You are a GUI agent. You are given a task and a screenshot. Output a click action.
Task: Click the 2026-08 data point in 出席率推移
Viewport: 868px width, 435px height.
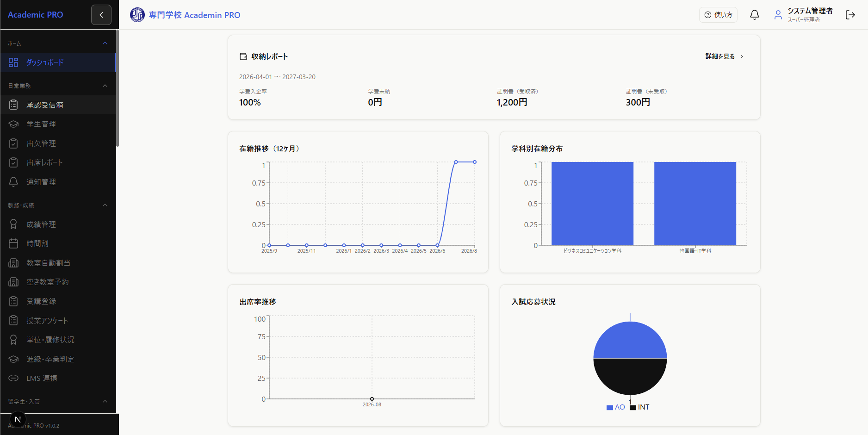pyautogui.click(x=372, y=399)
